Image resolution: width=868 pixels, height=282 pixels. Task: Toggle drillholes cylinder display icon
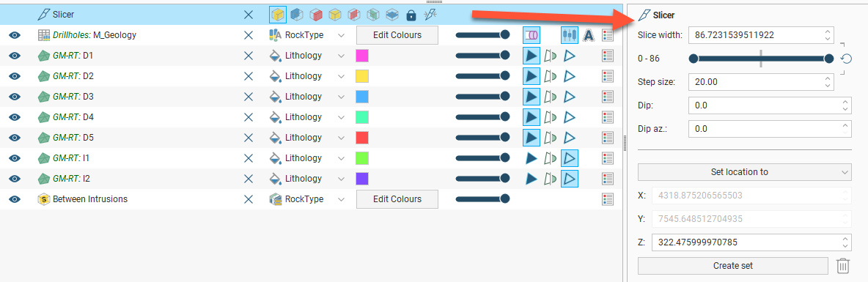[x=532, y=35]
